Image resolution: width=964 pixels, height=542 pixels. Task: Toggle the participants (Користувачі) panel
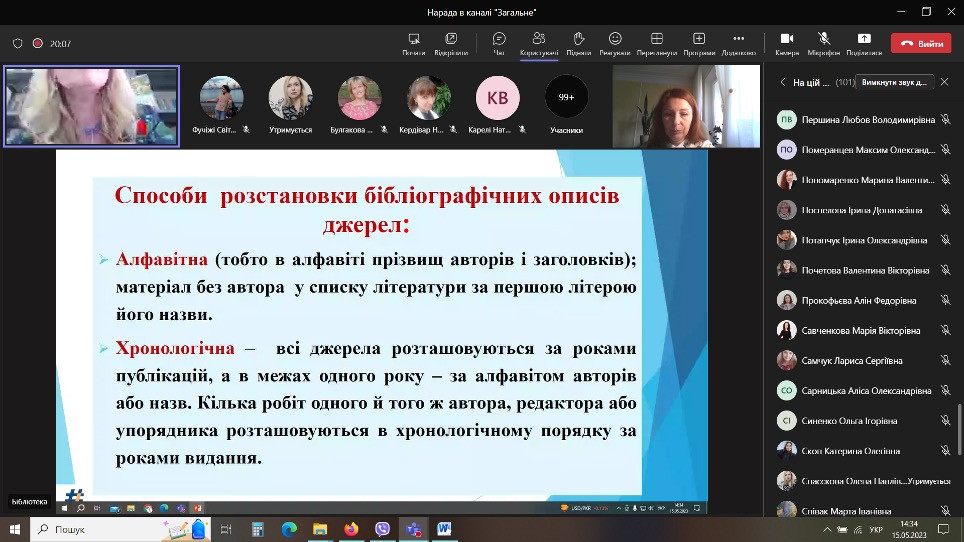[x=538, y=42]
